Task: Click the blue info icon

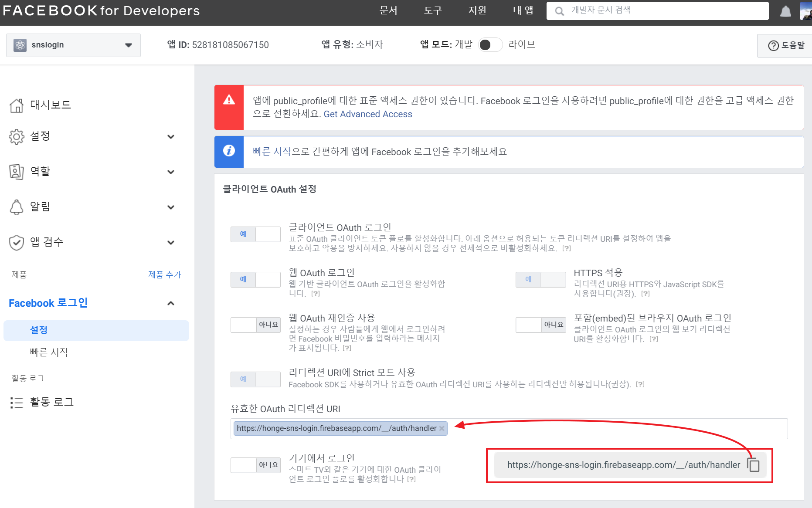Action: pyautogui.click(x=229, y=151)
